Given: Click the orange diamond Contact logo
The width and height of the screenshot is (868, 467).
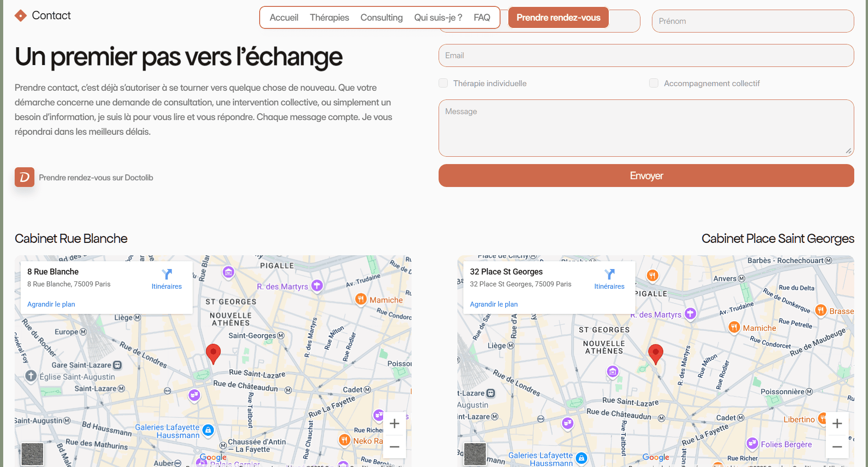Looking at the screenshot, I should pos(21,16).
